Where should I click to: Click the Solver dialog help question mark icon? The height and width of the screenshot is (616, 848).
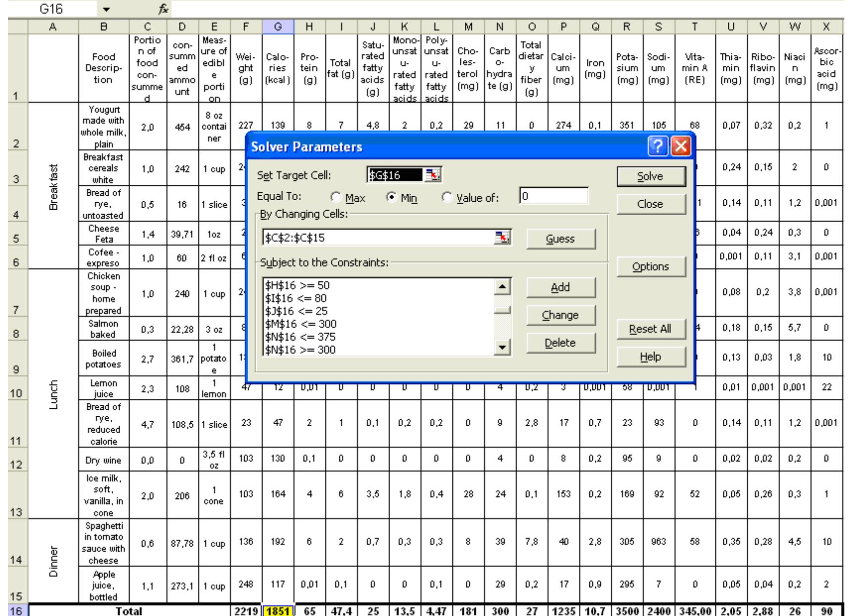658,147
